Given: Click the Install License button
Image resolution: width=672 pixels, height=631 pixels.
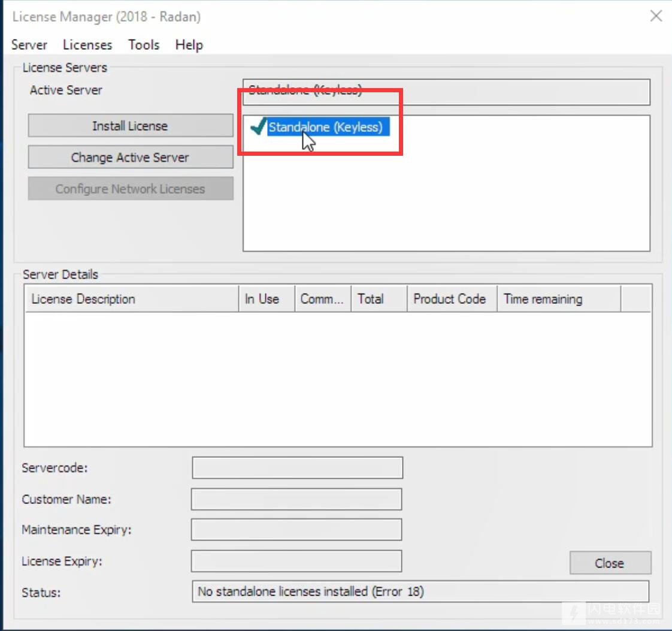Looking at the screenshot, I should tap(130, 126).
